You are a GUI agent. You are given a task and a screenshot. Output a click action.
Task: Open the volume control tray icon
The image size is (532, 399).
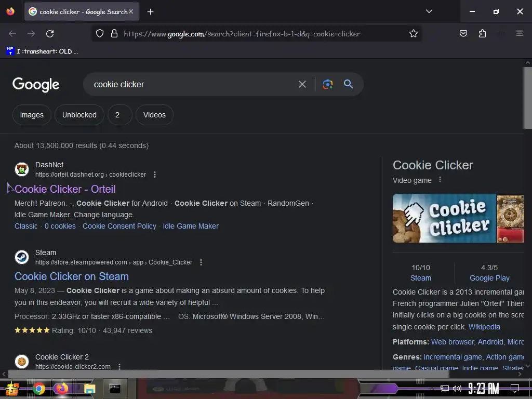click(457, 389)
